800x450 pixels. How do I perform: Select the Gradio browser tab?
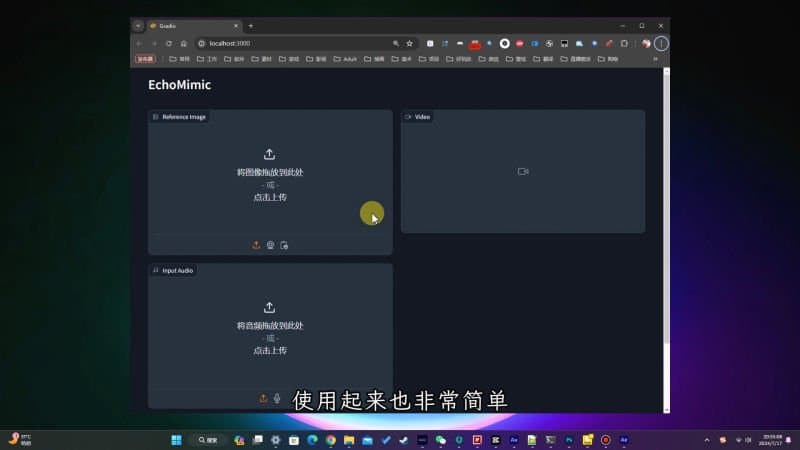point(194,26)
